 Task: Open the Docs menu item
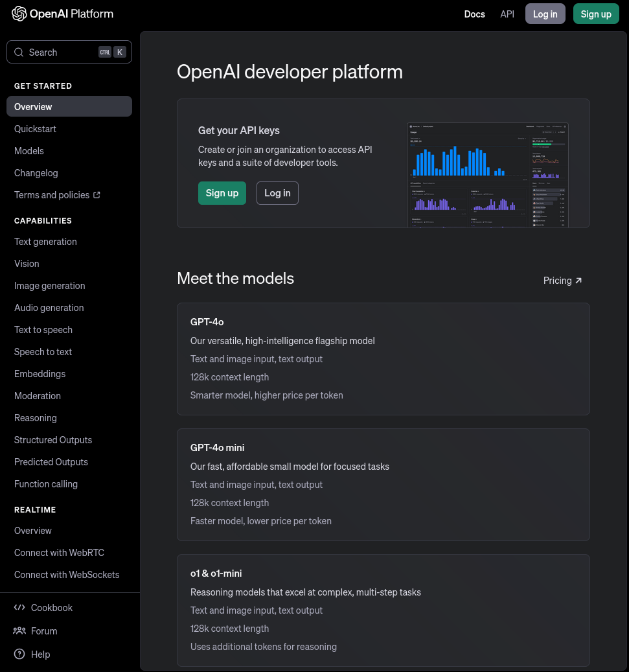coord(474,14)
